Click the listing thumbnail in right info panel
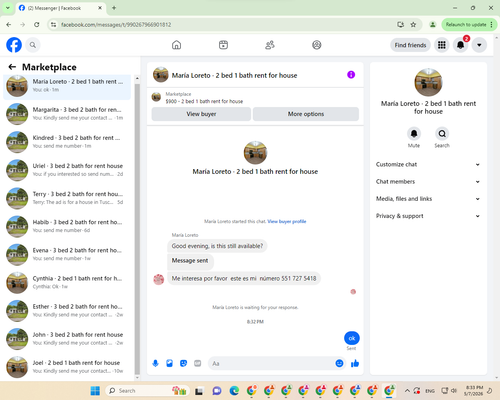The height and width of the screenshot is (400, 500). coord(428,82)
